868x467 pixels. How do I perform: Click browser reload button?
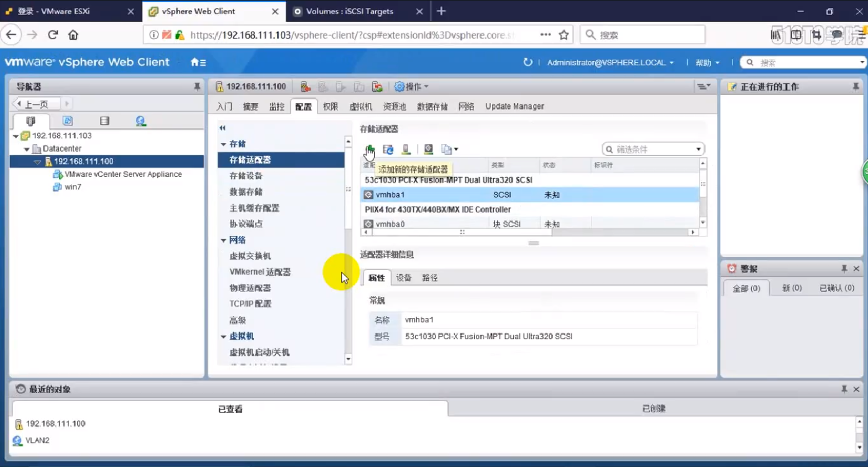pos(53,35)
